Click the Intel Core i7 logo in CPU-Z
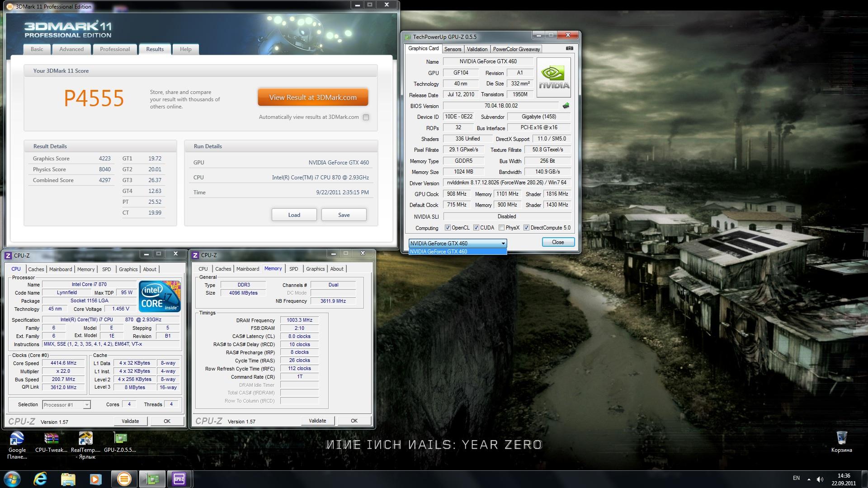Screen dimensions: 868x488 [x=160, y=296]
